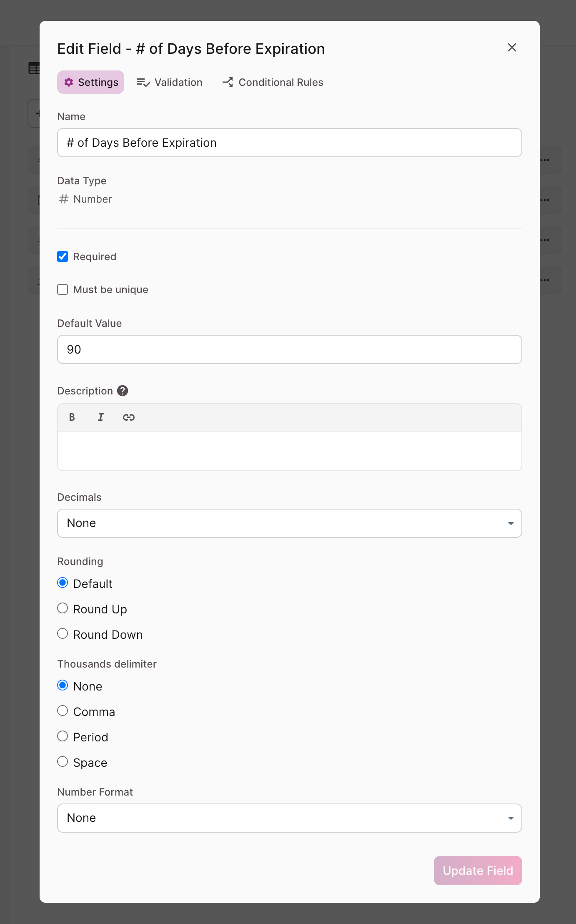Focus the Name text field
The width and height of the screenshot is (576, 924).
pyautogui.click(x=289, y=143)
